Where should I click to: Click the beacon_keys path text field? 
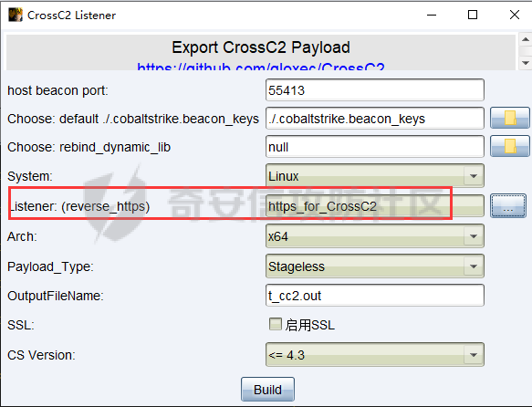click(374, 118)
